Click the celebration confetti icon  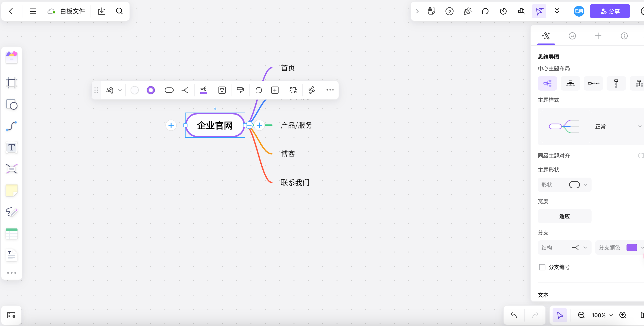pyautogui.click(x=467, y=11)
